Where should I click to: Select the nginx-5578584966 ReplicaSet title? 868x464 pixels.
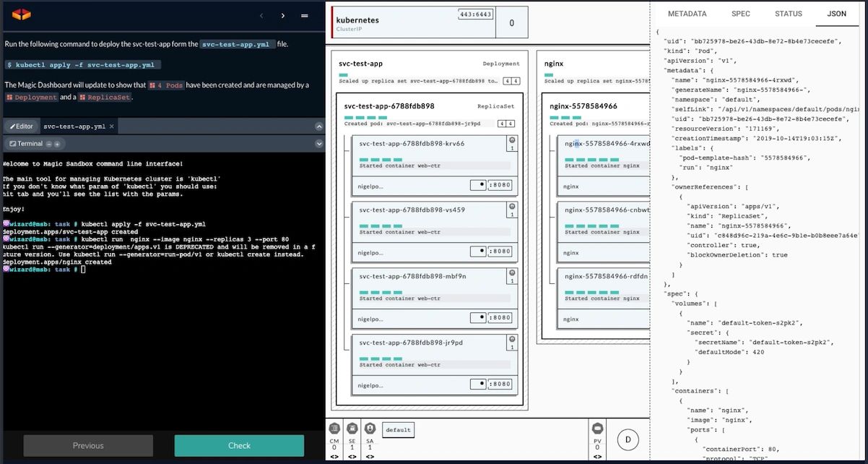pos(583,106)
